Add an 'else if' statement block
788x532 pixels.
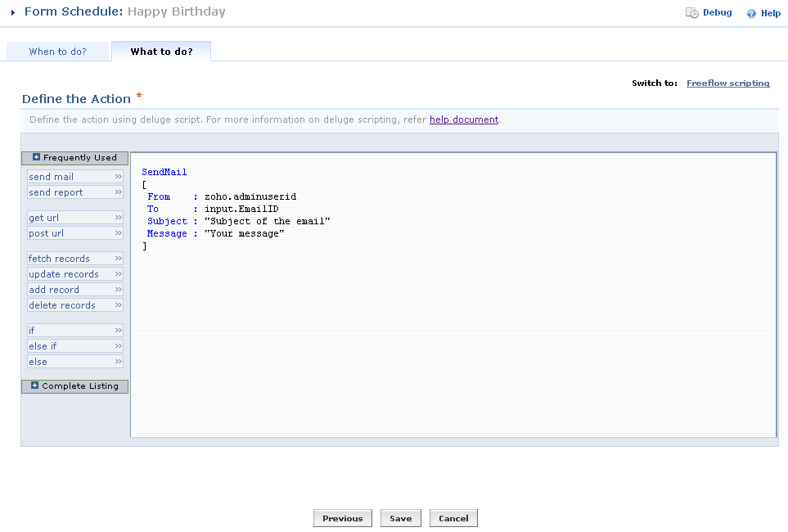(x=43, y=346)
